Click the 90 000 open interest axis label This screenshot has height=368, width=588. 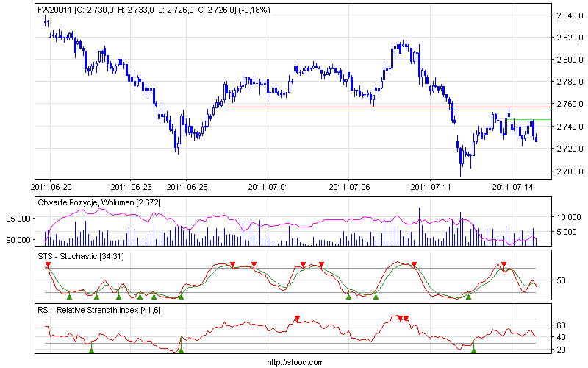pyautogui.click(x=18, y=241)
